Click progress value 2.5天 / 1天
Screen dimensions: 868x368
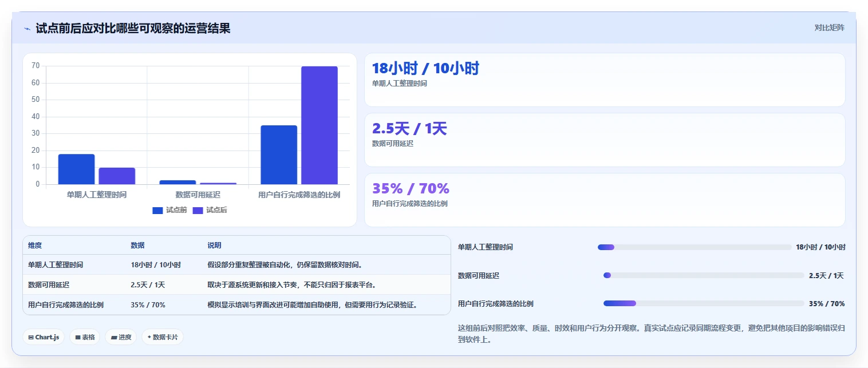click(x=826, y=275)
